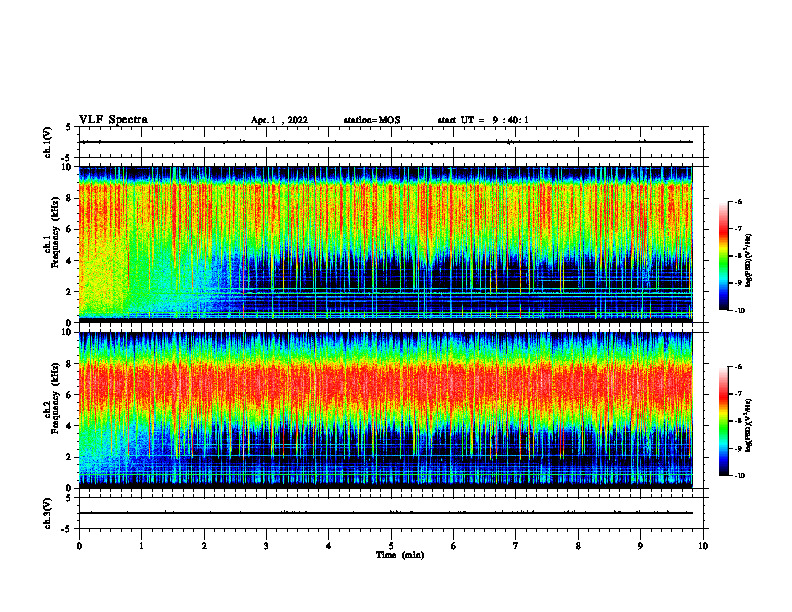The height and width of the screenshot is (612, 792).
Task: Click time axis tick label "2"
Action: coord(204,546)
